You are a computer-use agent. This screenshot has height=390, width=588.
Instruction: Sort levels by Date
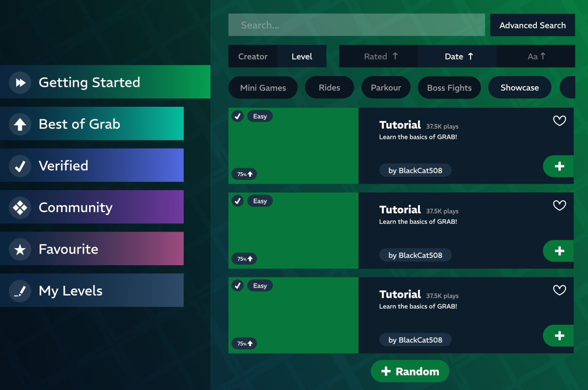(457, 57)
